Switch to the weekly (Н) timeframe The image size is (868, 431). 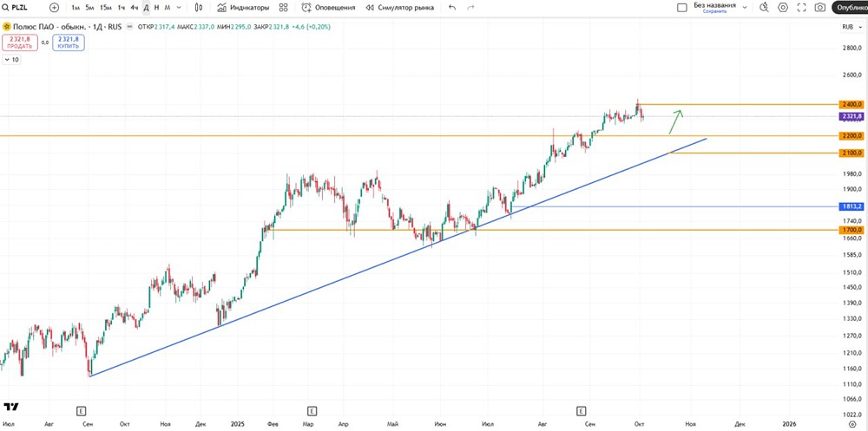coord(156,7)
